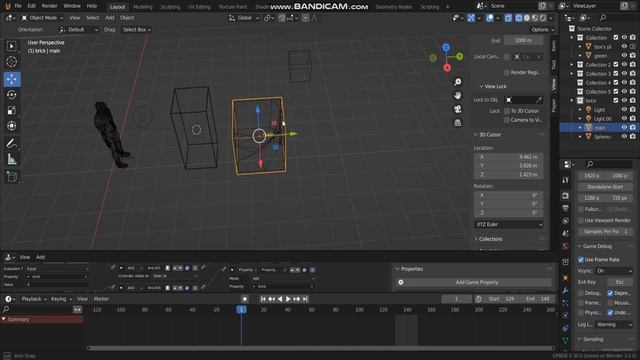Uncheck Collection 2 exclude checkbox
The image size is (640, 360).
(616, 64)
